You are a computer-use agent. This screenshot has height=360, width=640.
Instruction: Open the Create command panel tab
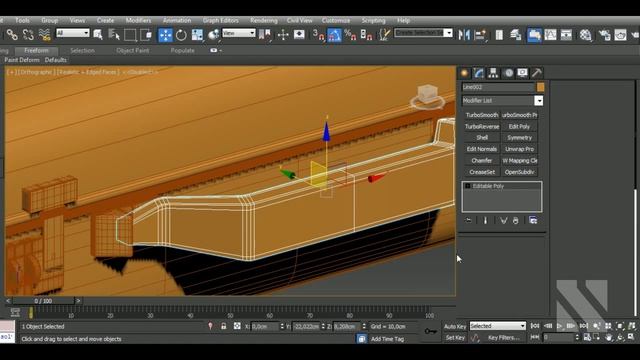(464, 73)
